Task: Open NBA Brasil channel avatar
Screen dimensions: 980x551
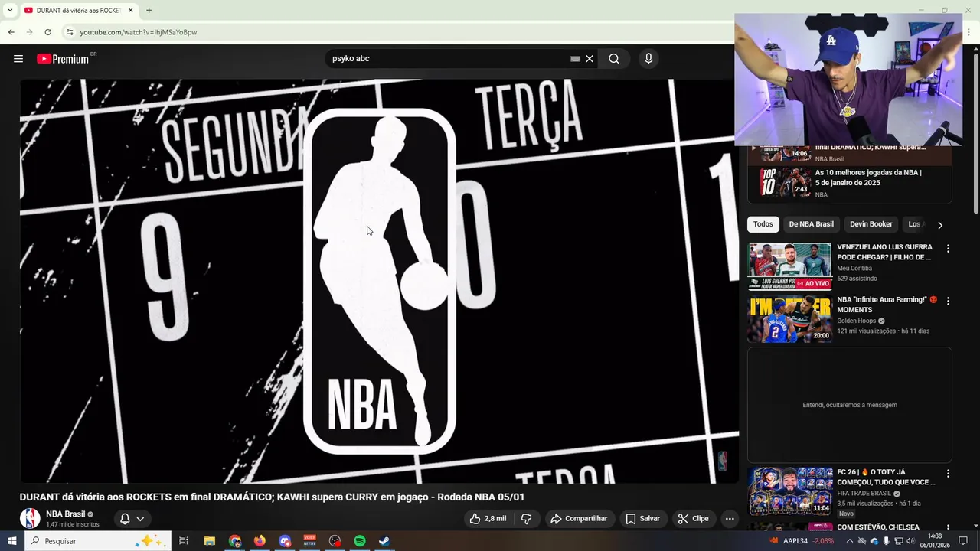Action: click(x=30, y=518)
